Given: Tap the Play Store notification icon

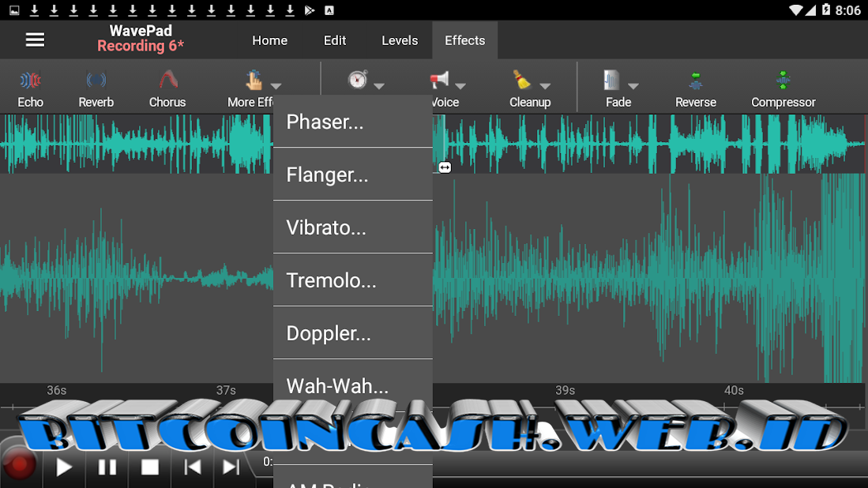Looking at the screenshot, I should [310, 10].
